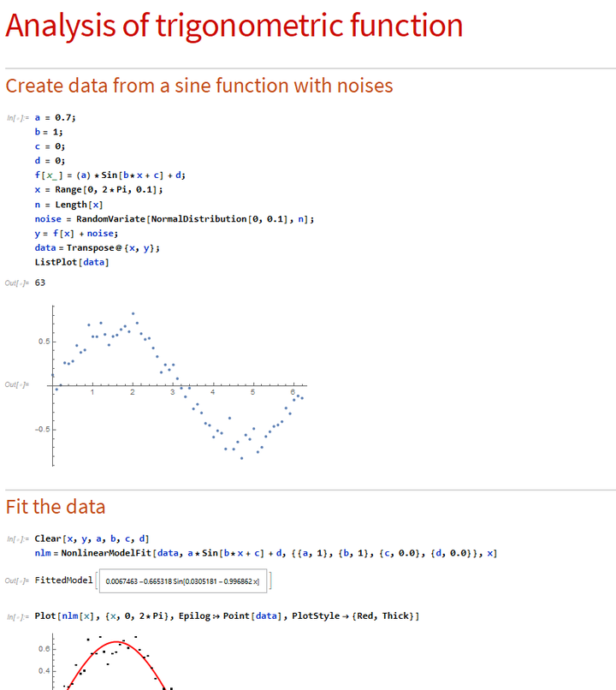Click the 'n = Length[x]' line
Image resolution: width=616 pixels, height=690 pixels.
coord(69,205)
